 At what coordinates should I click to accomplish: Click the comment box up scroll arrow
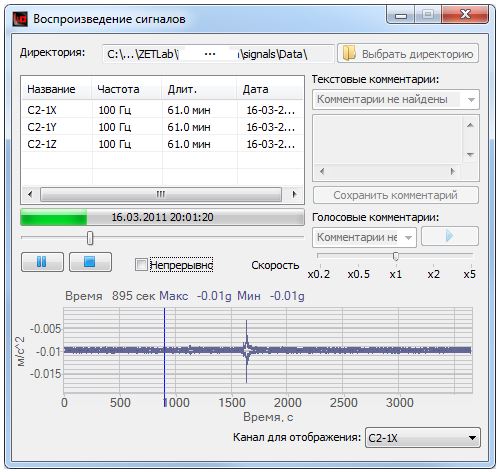470,125
